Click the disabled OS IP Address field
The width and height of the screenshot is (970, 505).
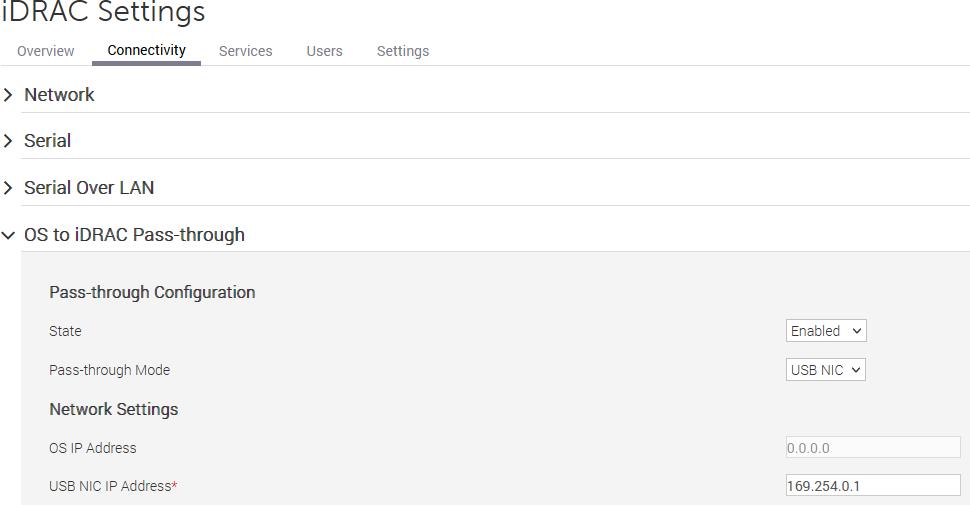[873, 447]
